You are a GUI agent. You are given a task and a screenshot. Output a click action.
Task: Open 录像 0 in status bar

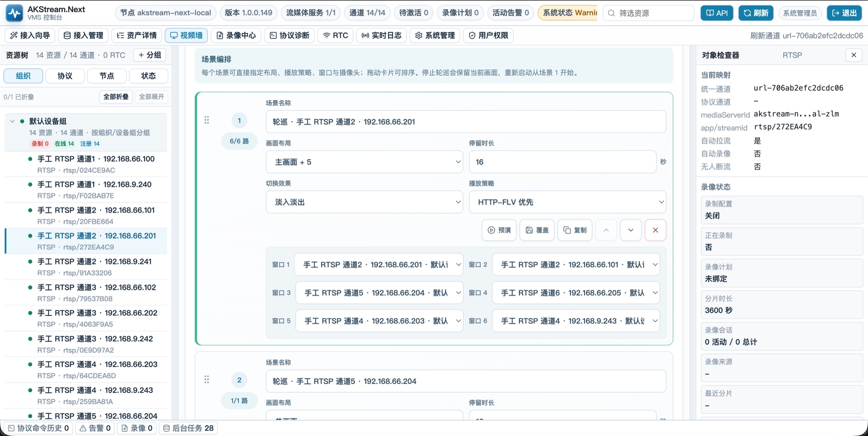click(137, 428)
